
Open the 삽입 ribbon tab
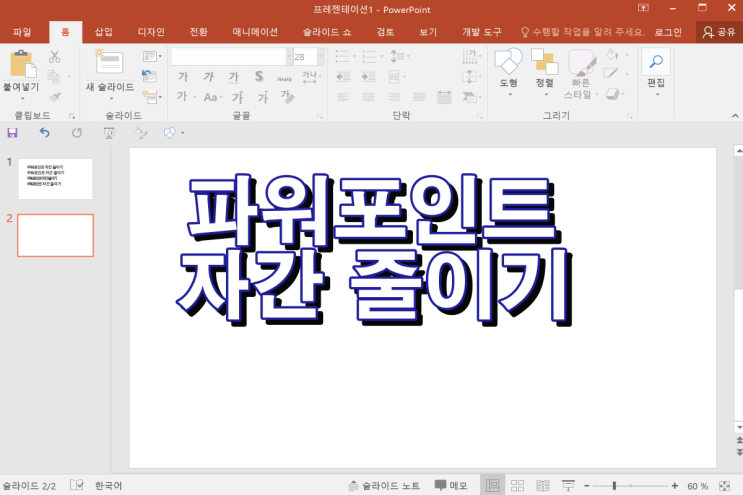point(104,32)
